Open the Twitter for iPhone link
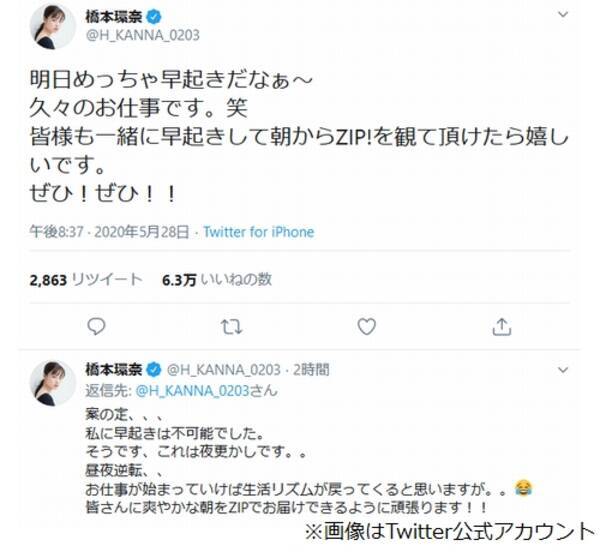 tap(259, 232)
